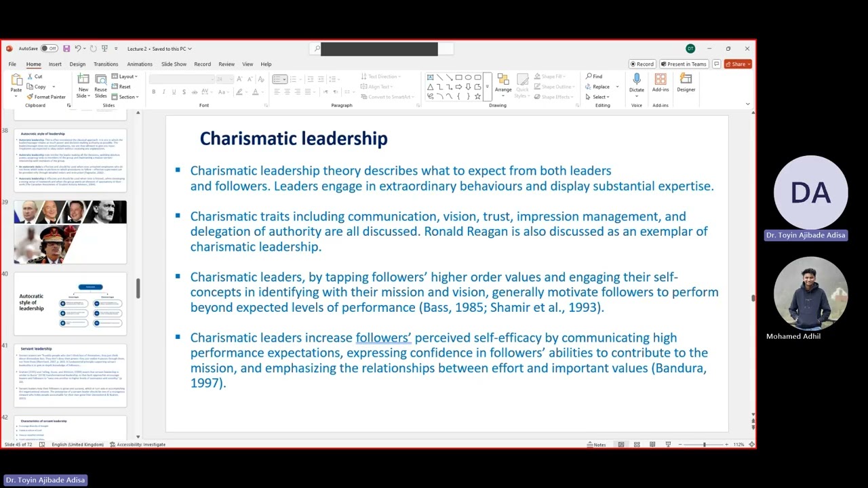Apply Italic formatting
This screenshot has width=868, height=488.
pyautogui.click(x=163, y=92)
